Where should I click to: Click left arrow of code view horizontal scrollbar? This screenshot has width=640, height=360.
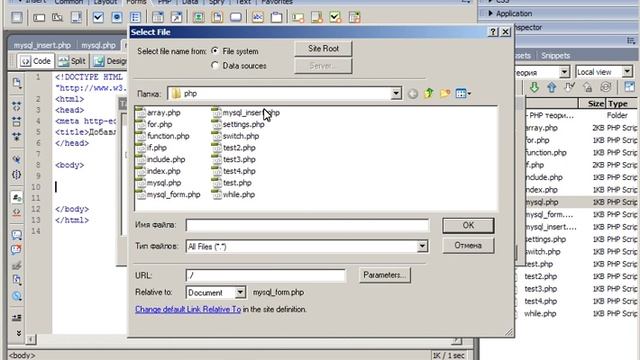click(31, 339)
